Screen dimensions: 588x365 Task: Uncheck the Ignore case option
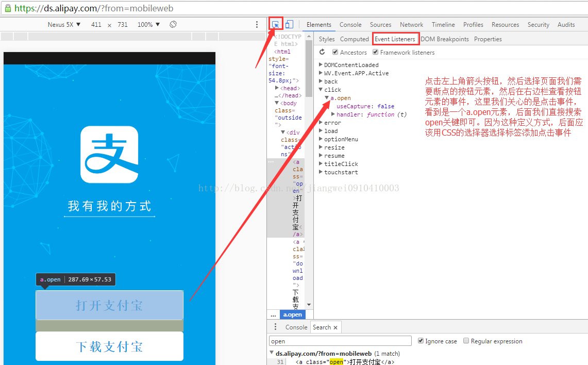[x=421, y=341]
